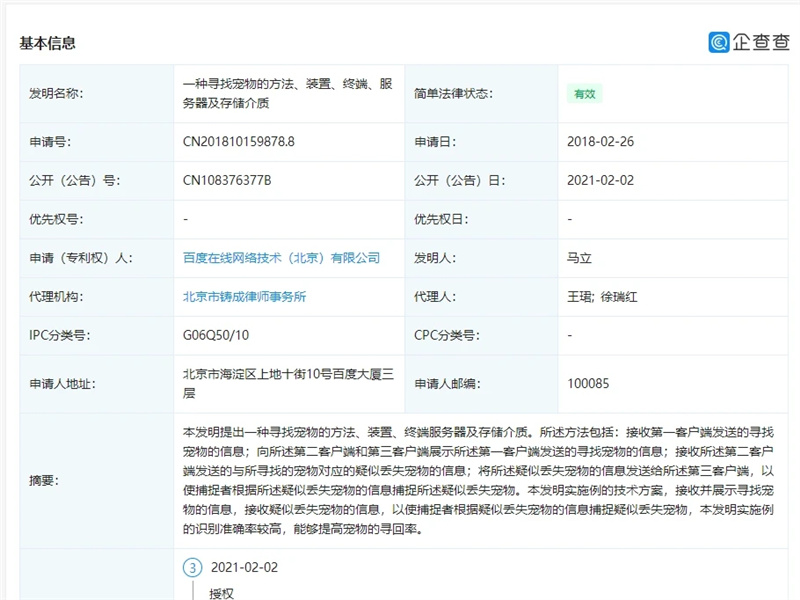Click the step 3 timeline circle

pyautogui.click(x=193, y=568)
